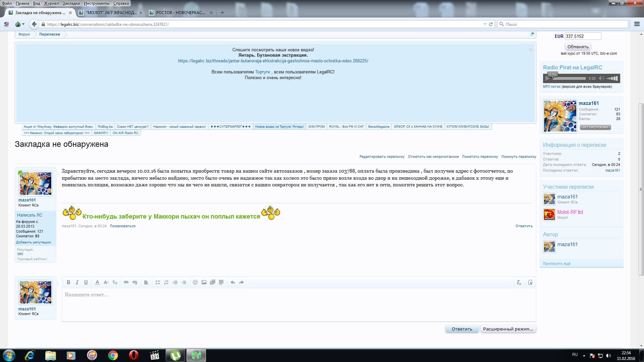Click the insert link icon

pos(126,282)
